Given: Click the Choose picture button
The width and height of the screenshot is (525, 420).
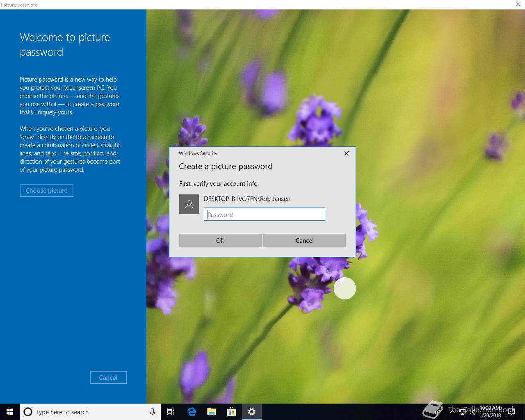Looking at the screenshot, I should tap(46, 190).
